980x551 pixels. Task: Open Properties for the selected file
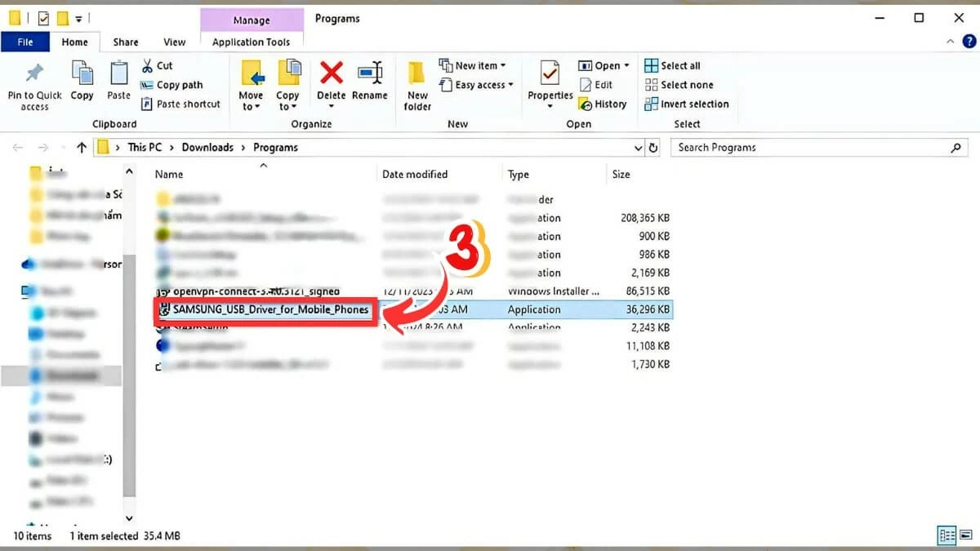click(550, 74)
